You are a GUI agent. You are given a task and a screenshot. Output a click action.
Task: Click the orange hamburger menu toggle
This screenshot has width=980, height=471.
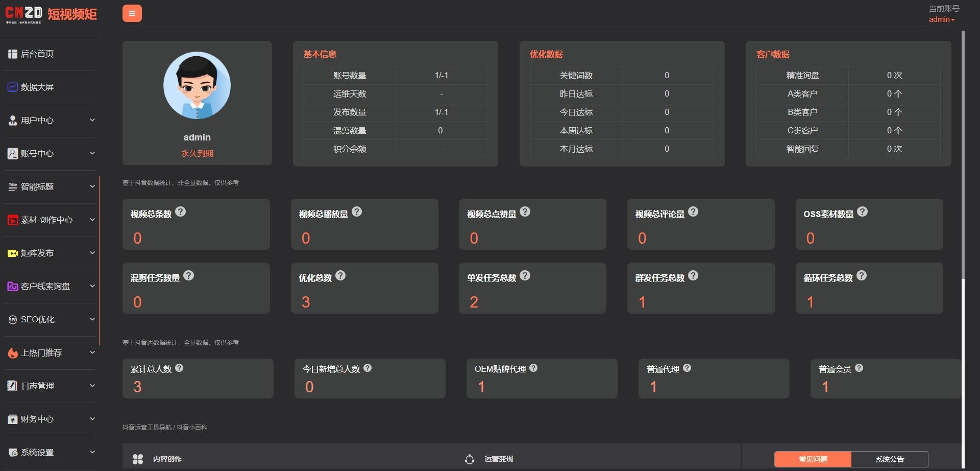[x=132, y=13]
